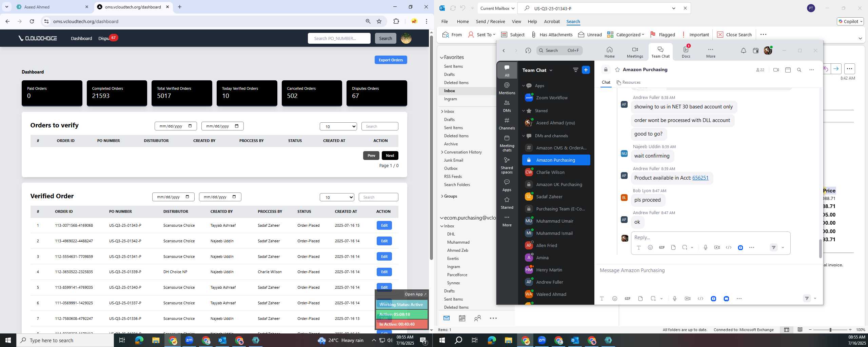Adjust Outlook zoom slider
Screen dimensions: 868x347
click(x=830, y=330)
